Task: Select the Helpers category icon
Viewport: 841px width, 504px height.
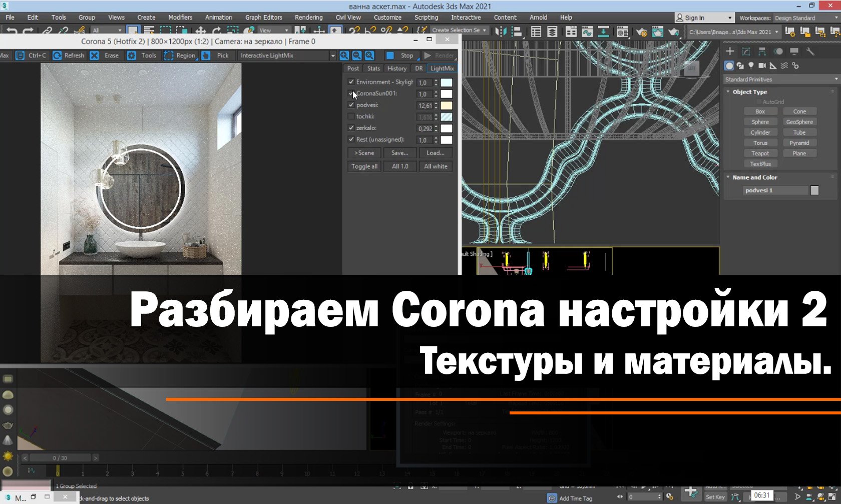Action: coord(773,66)
